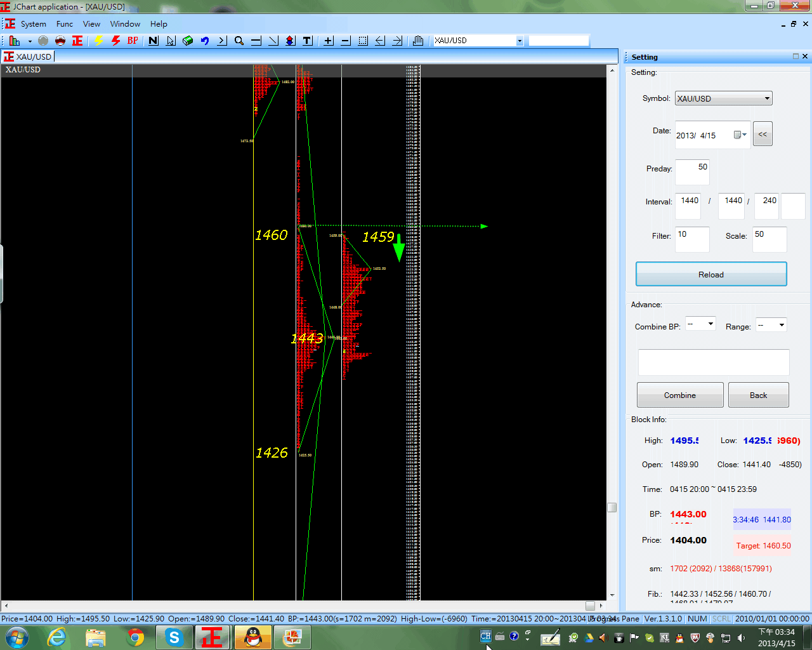Select the magnifier zoom tool
Image resolution: width=812 pixels, height=650 pixels.
239,41
